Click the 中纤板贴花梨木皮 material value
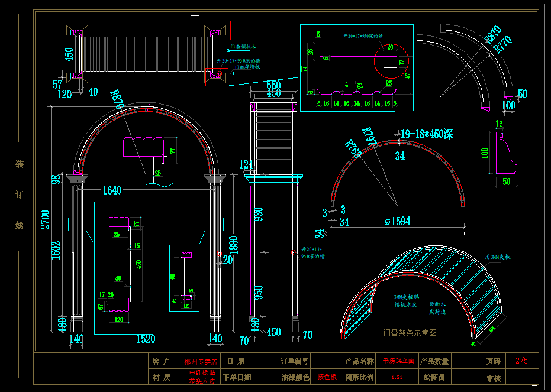Image resolution: width=551 pixels, height=392 pixels. [x=201, y=377]
